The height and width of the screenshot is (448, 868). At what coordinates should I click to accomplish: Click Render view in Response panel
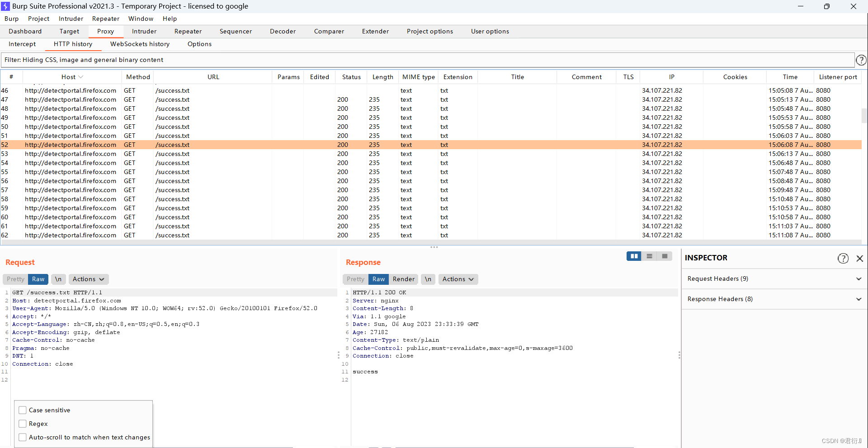[x=404, y=279]
